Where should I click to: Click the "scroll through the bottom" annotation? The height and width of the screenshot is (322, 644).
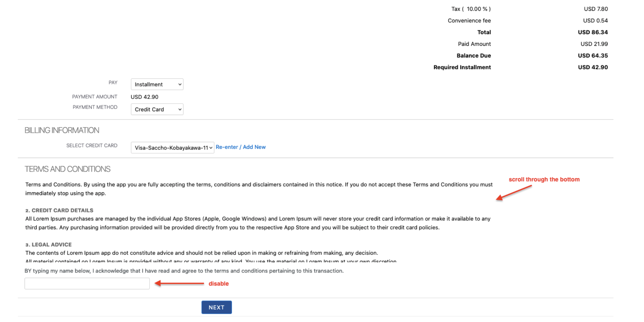pos(544,179)
